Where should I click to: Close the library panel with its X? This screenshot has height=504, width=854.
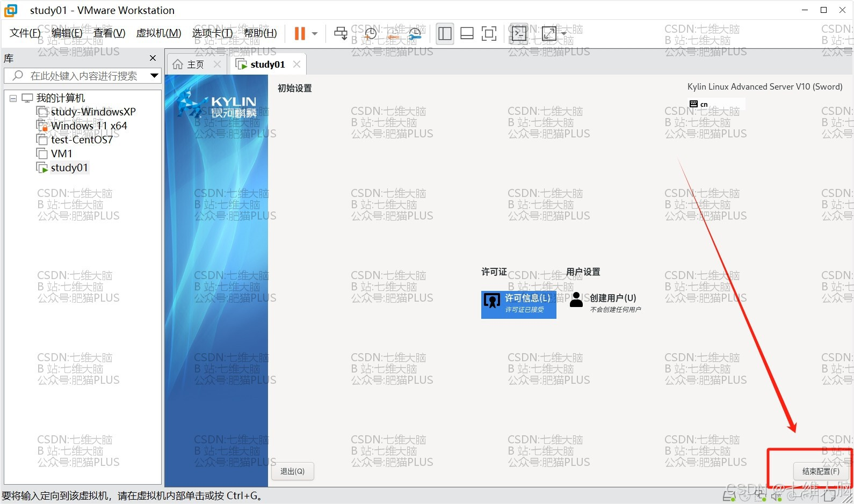click(153, 58)
